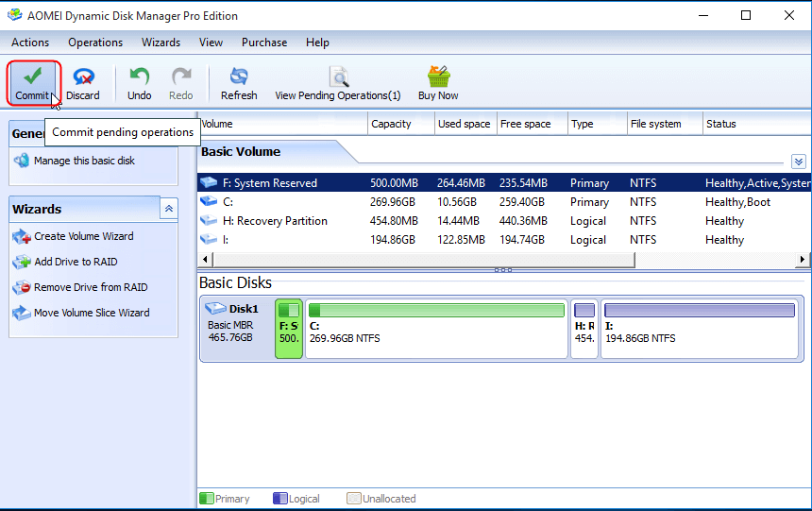Open the Actions menu
The image size is (812, 511).
(30, 43)
